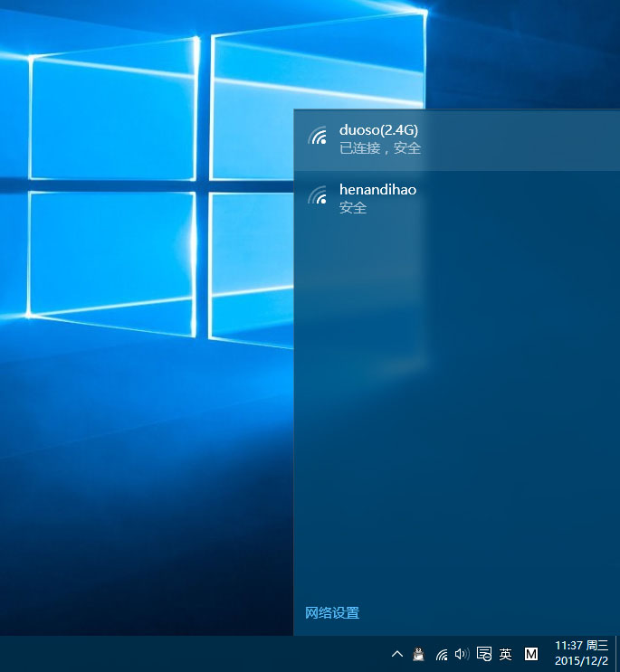Select the henandihao Wi-Fi network
The height and width of the screenshot is (672, 620).
[x=457, y=200]
